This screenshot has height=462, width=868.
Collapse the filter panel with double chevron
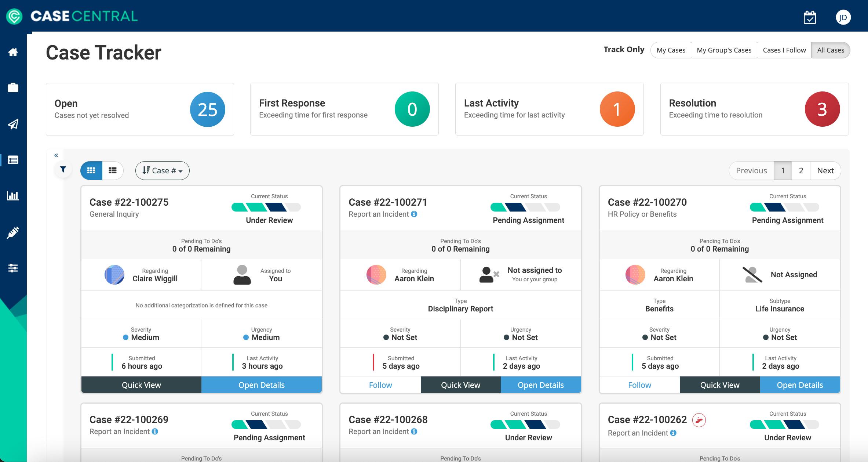click(x=56, y=155)
